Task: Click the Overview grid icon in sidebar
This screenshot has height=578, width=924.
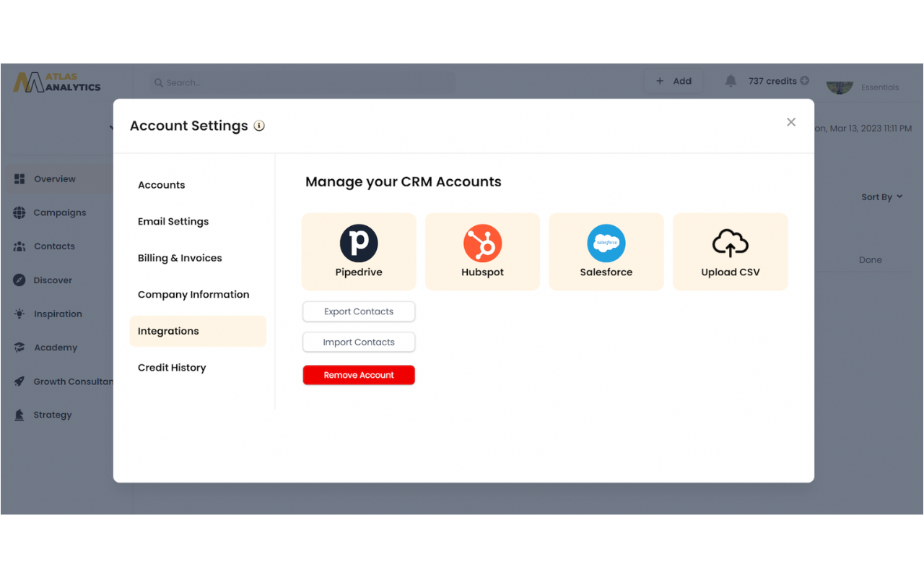Action: click(x=19, y=178)
